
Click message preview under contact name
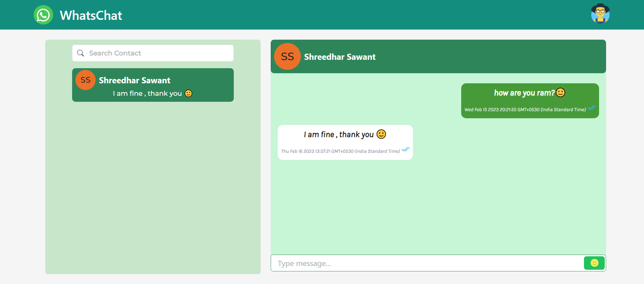click(x=153, y=93)
